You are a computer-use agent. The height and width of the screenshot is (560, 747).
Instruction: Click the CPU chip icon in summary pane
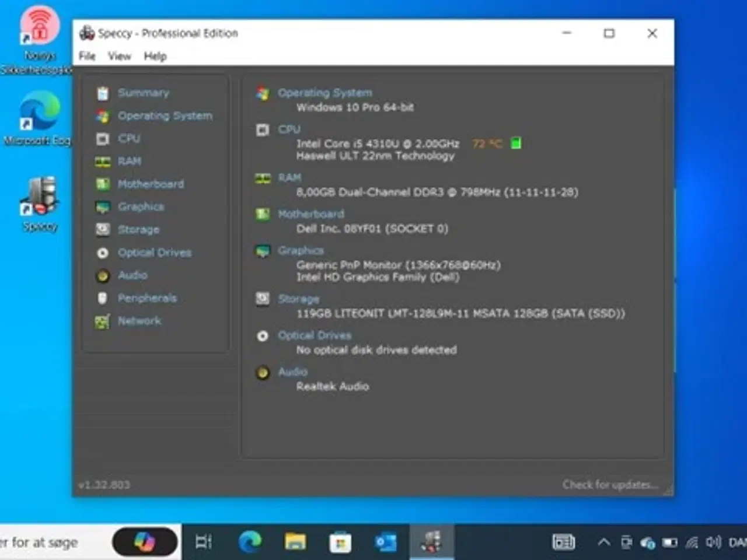coord(263,129)
